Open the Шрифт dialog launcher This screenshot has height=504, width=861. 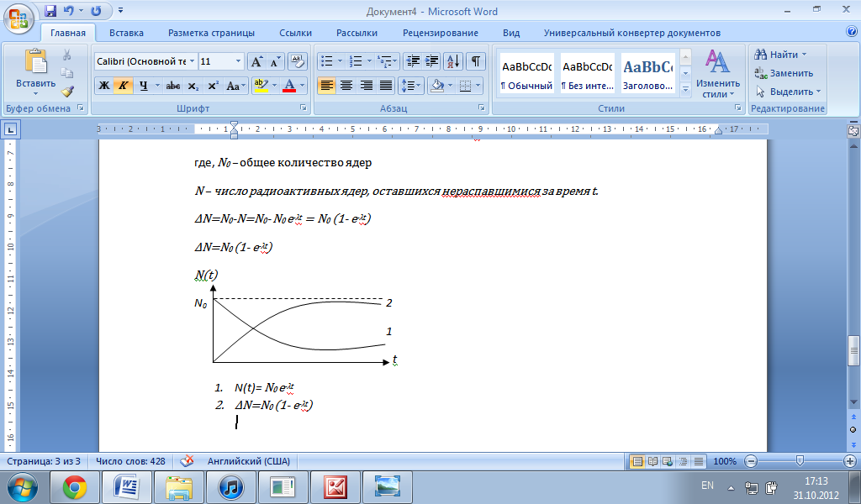[x=303, y=108]
